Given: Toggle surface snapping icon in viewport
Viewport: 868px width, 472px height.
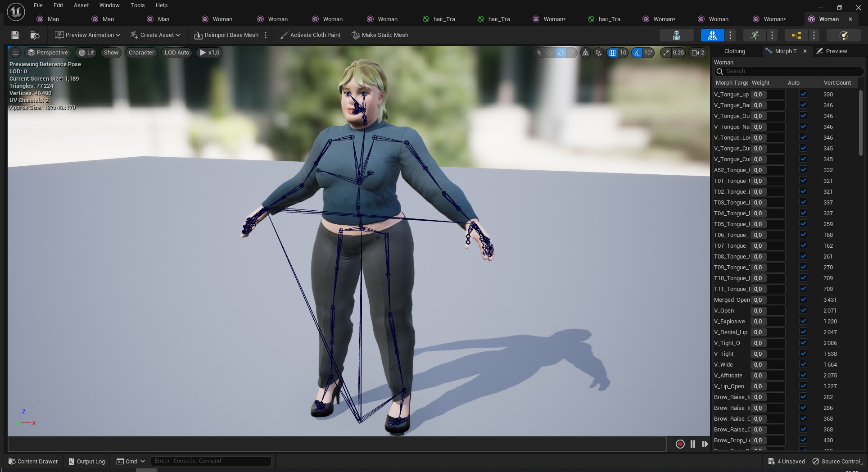Looking at the screenshot, I should tap(598, 53).
